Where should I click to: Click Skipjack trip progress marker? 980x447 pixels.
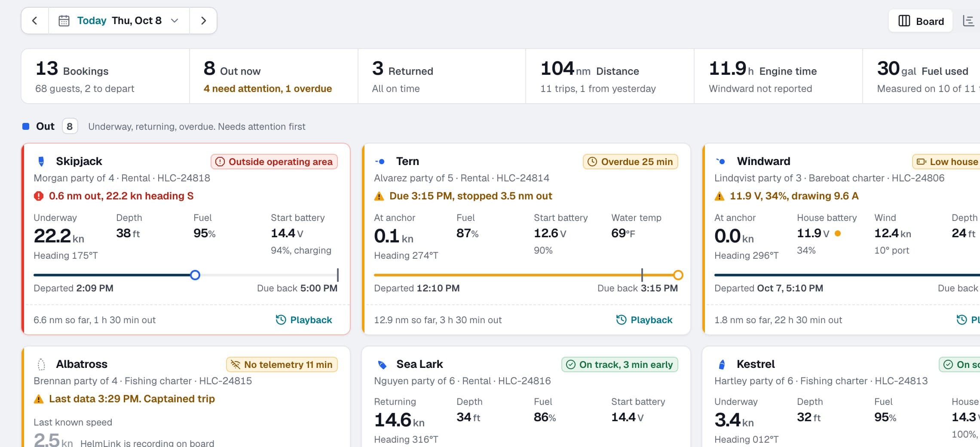195,275
